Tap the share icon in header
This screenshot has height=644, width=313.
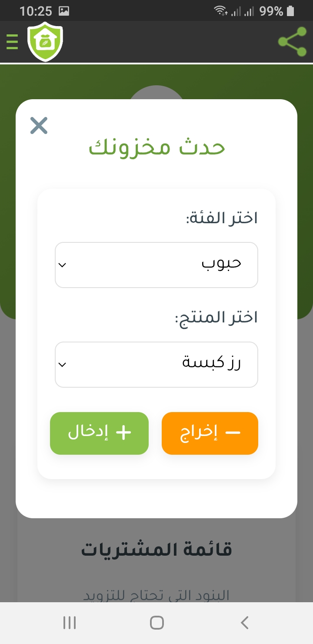point(292,42)
